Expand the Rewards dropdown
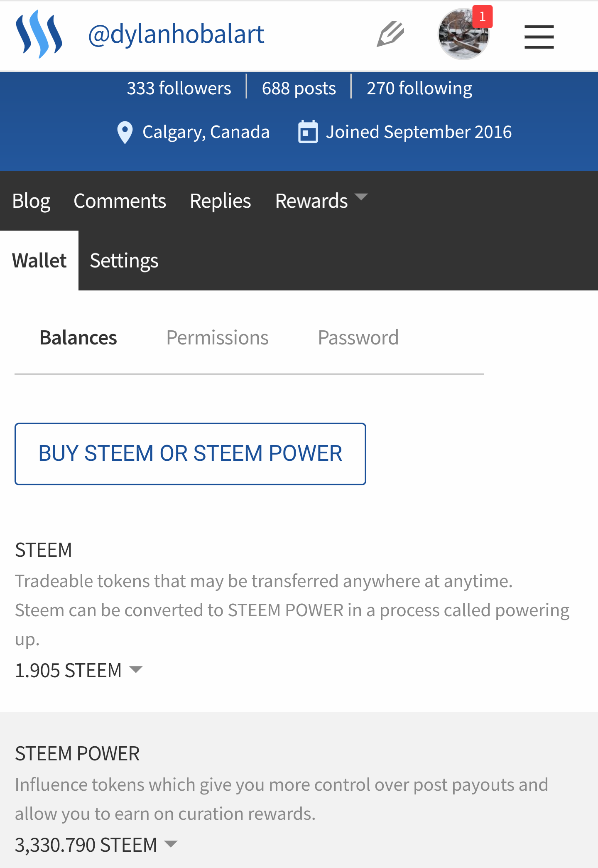The height and width of the screenshot is (868, 598). (321, 200)
